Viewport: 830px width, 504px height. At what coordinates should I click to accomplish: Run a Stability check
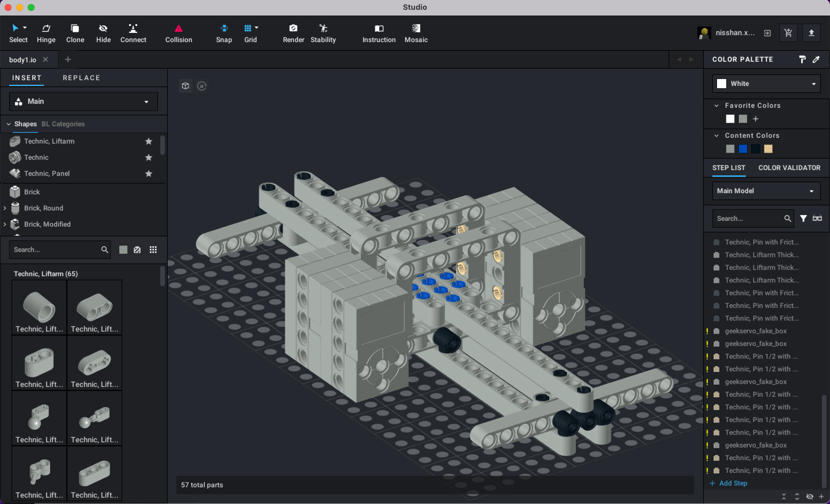323,33
